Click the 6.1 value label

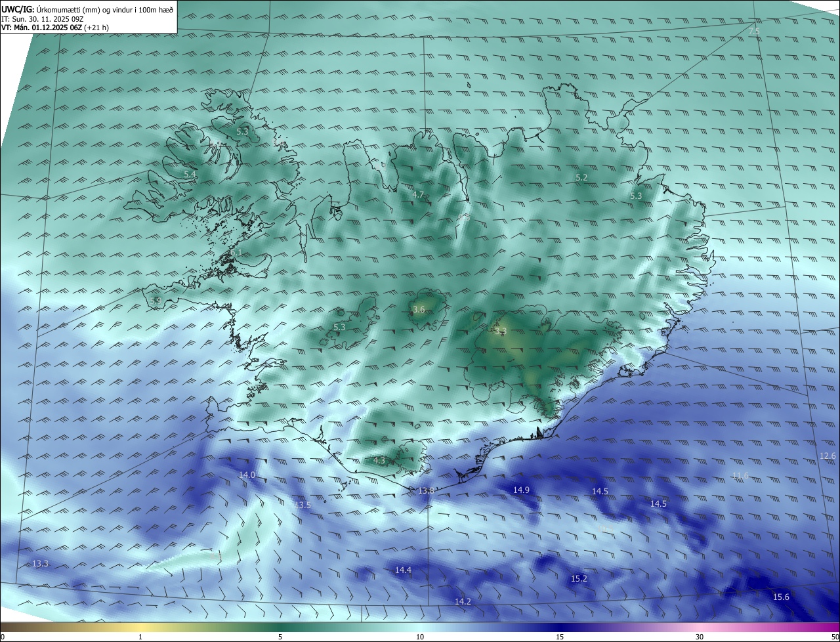[x=236, y=253]
